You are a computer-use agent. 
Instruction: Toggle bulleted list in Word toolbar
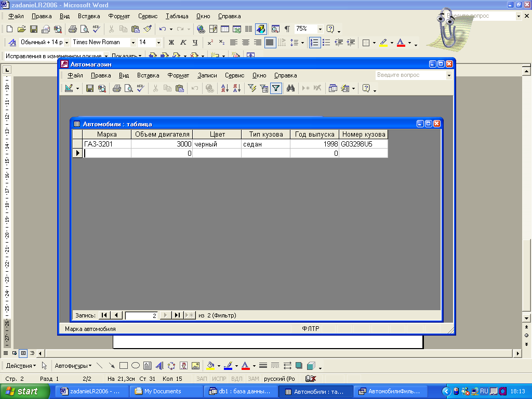pos(326,43)
